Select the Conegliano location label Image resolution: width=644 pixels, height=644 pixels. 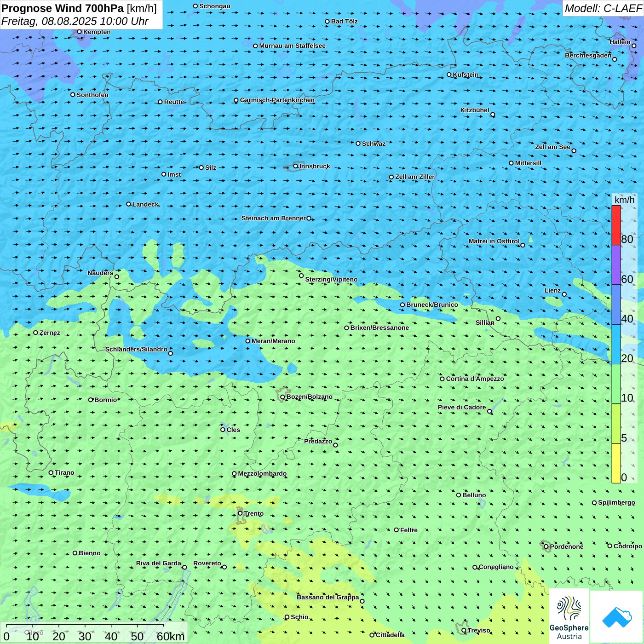[496, 567]
